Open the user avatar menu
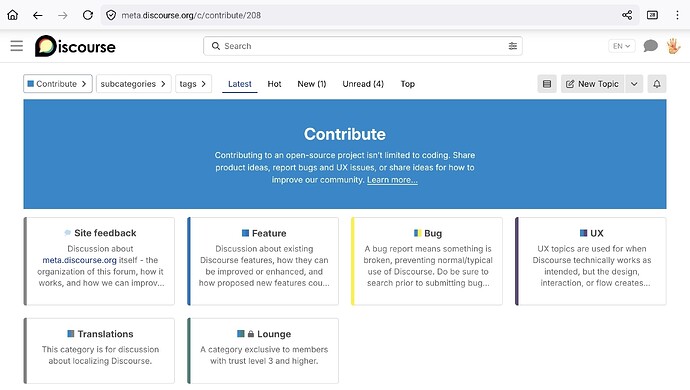This screenshot has height=390, width=690. pyautogui.click(x=673, y=46)
